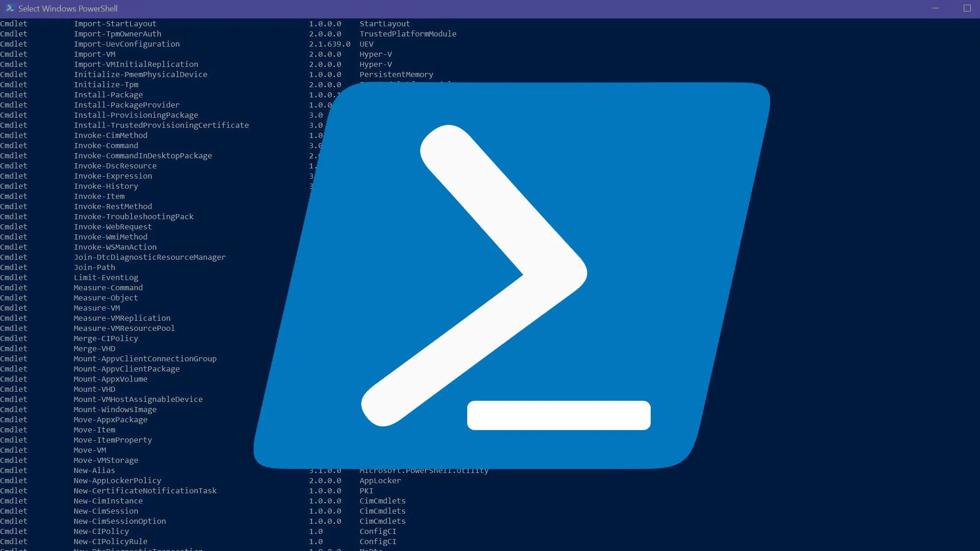Click the maximize window button
The image size is (980, 551).
pyautogui.click(x=967, y=8)
